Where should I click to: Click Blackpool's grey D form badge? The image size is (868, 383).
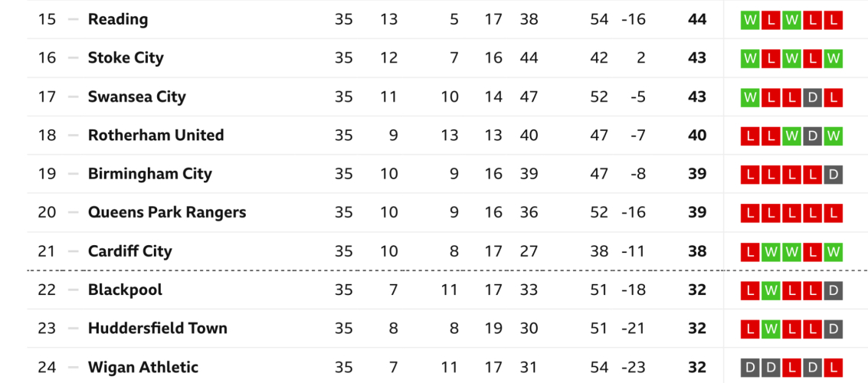[x=834, y=290]
